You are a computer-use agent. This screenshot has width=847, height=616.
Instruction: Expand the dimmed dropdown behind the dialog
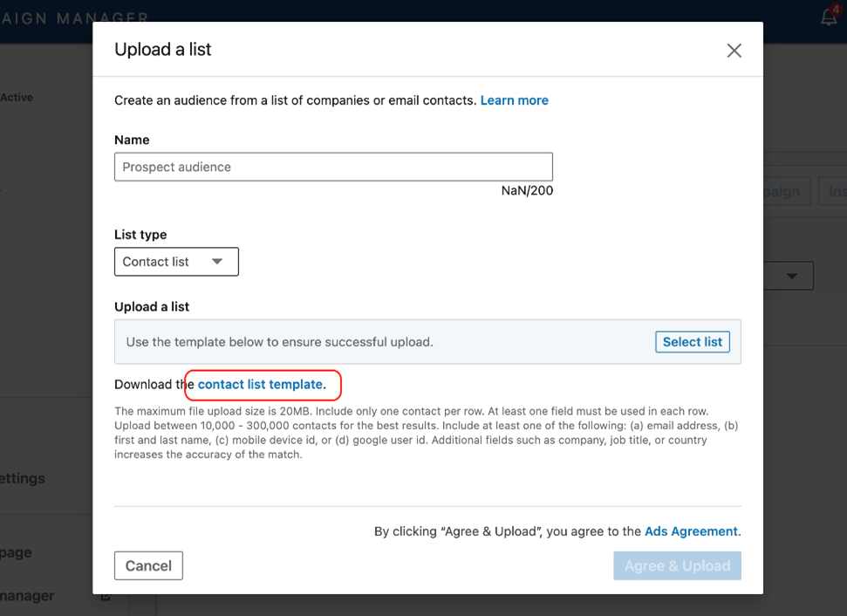pyautogui.click(x=790, y=276)
